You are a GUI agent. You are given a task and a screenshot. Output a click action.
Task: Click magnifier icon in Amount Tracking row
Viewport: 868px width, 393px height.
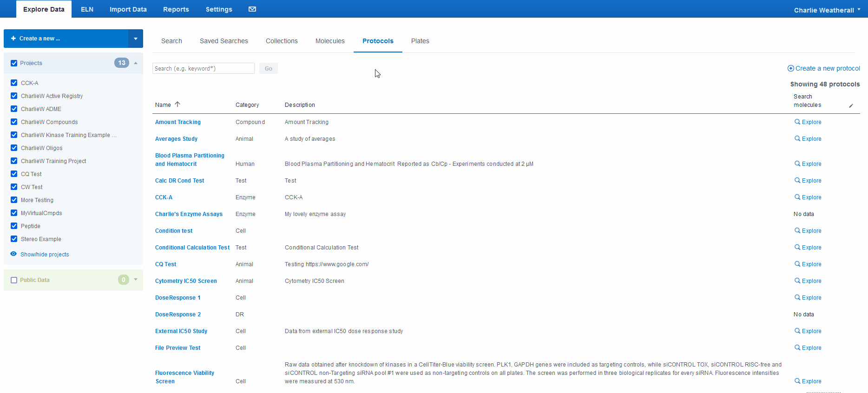[x=797, y=122]
